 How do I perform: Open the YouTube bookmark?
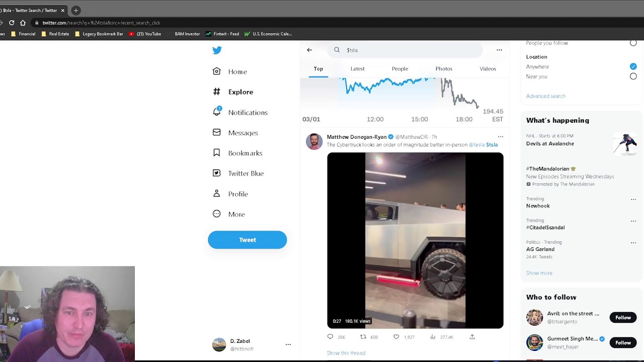(145, 34)
